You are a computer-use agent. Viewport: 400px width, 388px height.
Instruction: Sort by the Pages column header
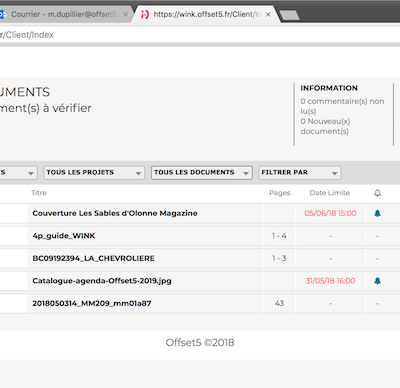[280, 193]
